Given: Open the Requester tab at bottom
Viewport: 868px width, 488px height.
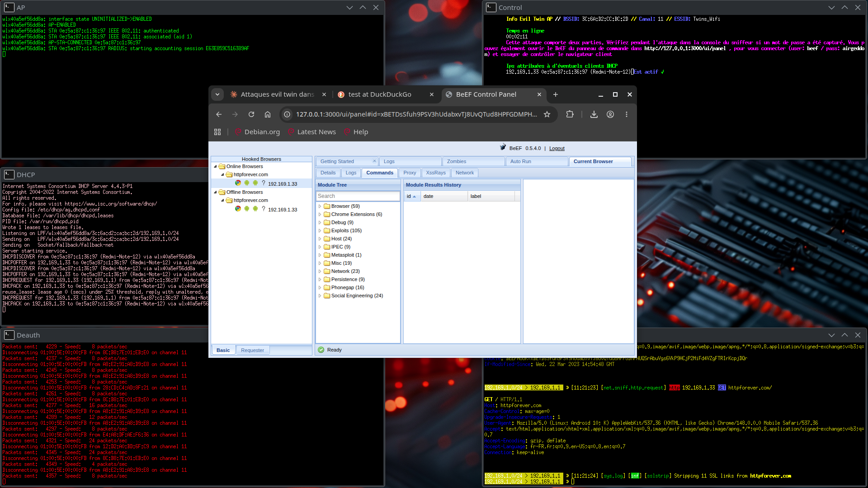Looking at the screenshot, I should (252, 350).
